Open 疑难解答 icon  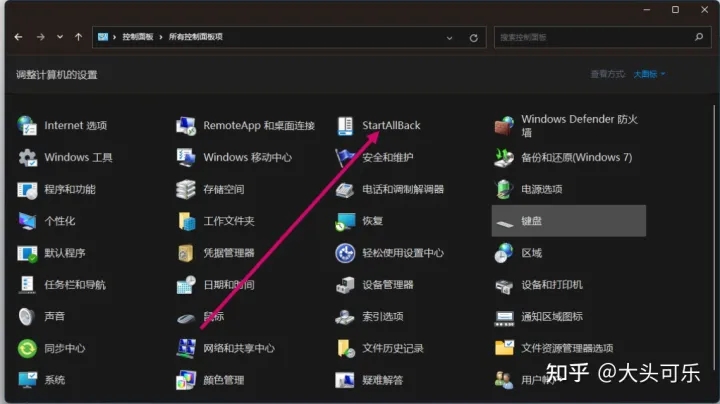click(x=345, y=380)
